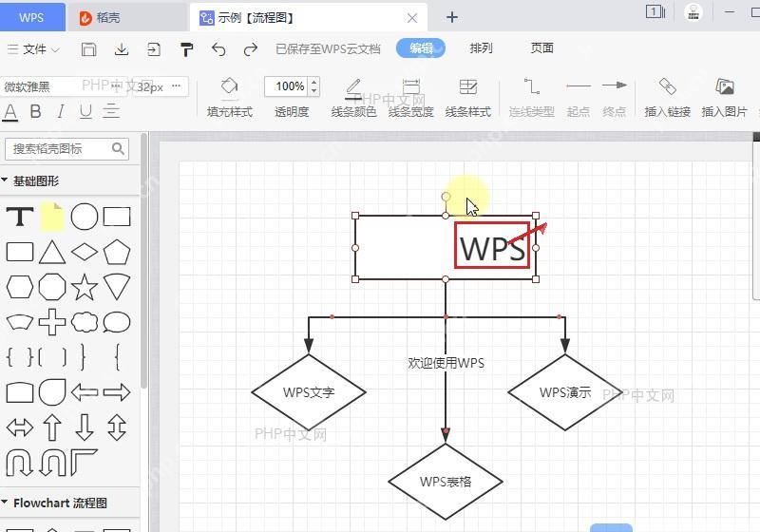This screenshot has width=760, height=532.
Task: Open the 填充样式 fill style tool
Action: (229, 98)
